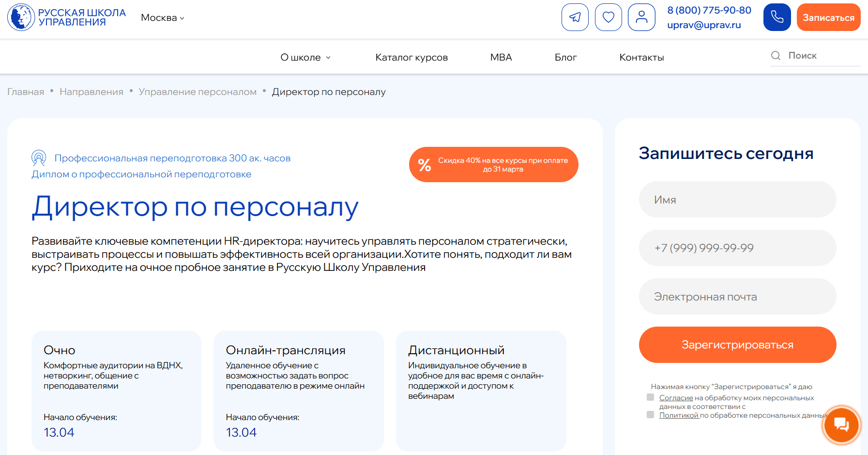Open the Каталог курсов menu item
Image resolution: width=868 pixels, height=455 pixels.
tap(411, 57)
